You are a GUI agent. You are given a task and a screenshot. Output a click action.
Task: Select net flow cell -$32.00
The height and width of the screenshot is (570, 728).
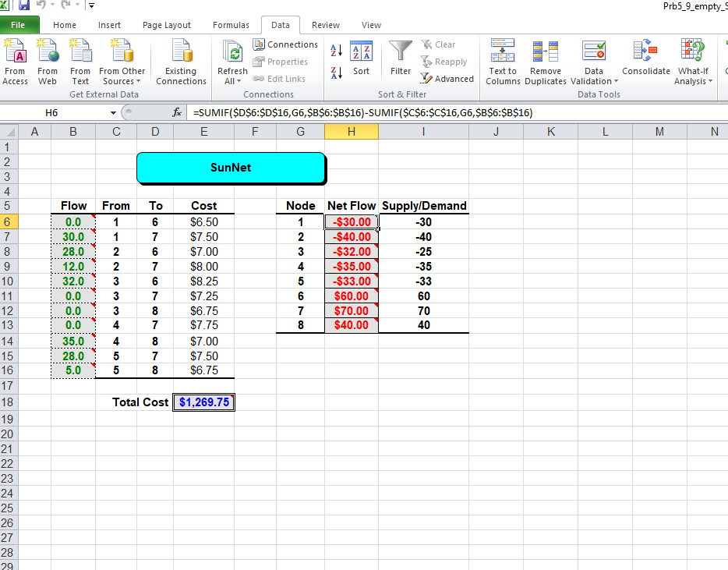[352, 252]
